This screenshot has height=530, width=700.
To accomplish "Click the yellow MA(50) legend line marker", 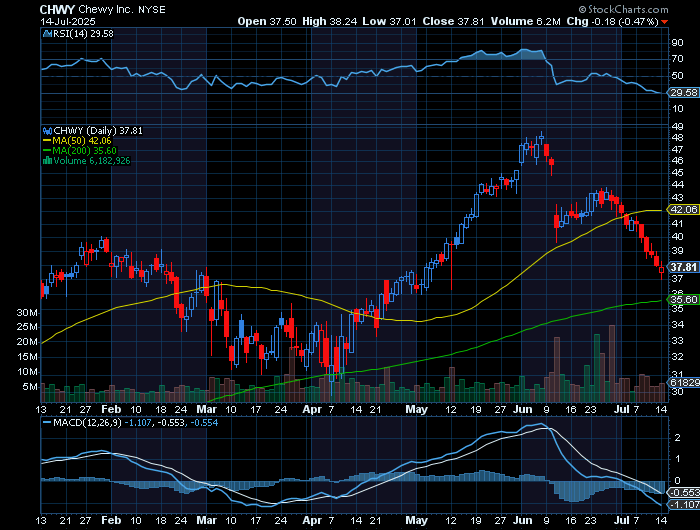I will [x=47, y=141].
